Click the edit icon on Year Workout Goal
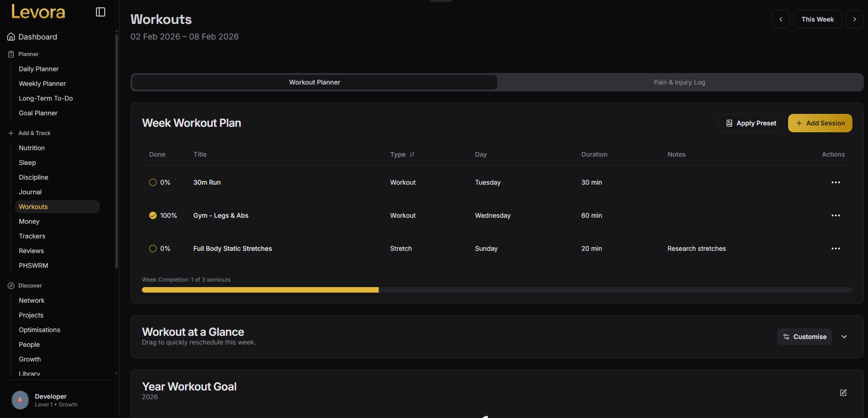868x418 pixels. point(843,393)
